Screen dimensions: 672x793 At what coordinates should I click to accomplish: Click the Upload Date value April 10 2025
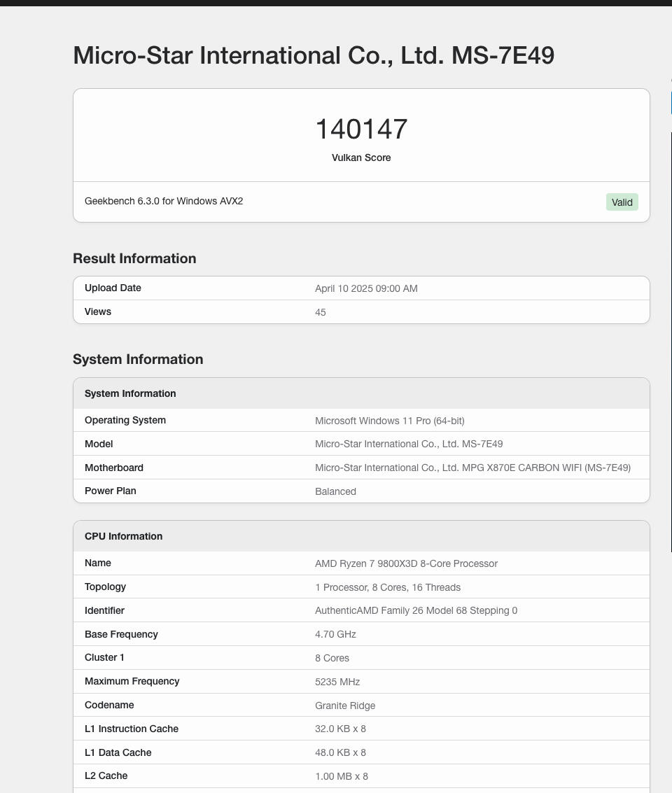[366, 288]
